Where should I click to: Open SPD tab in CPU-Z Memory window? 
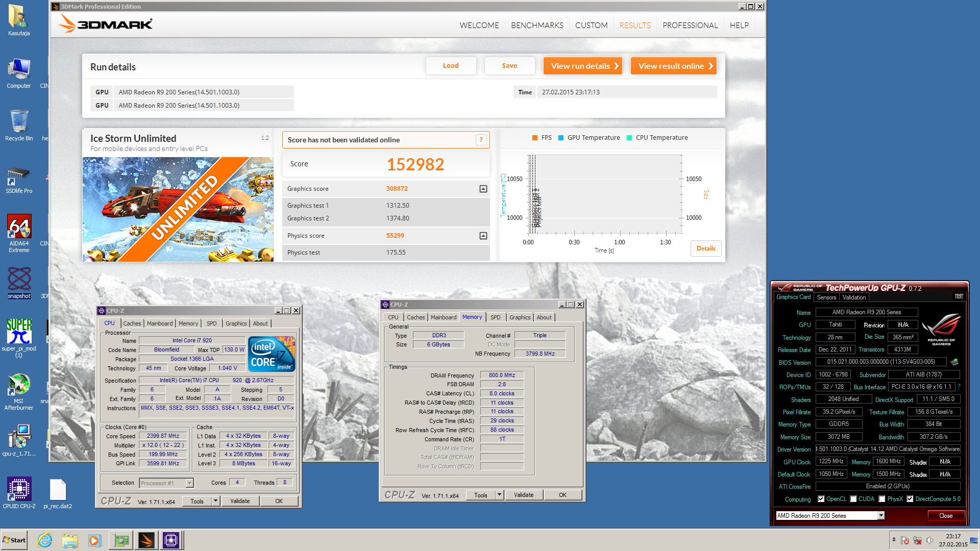pos(496,317)
